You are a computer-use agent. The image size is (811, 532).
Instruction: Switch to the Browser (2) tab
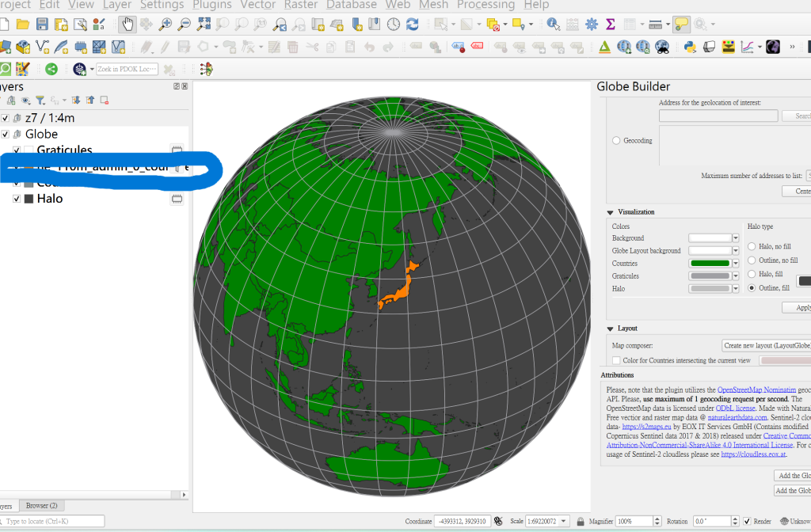click(41, 506)
